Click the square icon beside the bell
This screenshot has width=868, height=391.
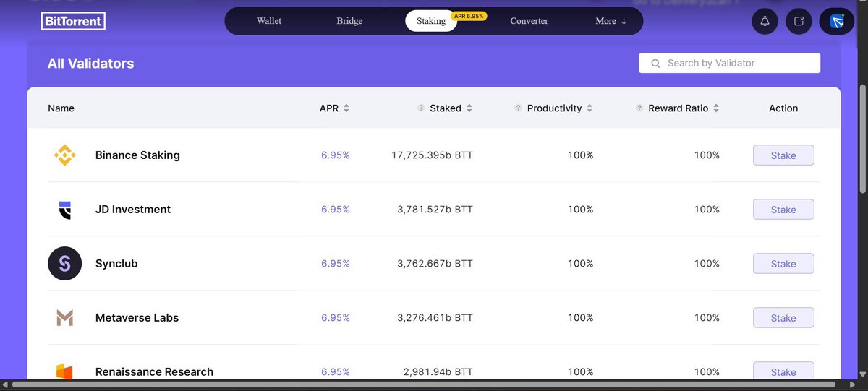pos(799,21)
